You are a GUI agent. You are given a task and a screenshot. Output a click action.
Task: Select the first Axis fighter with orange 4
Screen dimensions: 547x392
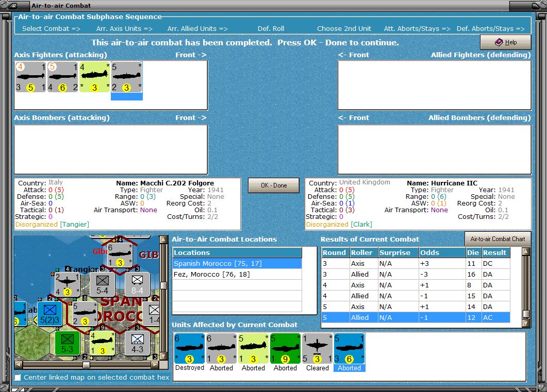(31, 77)
